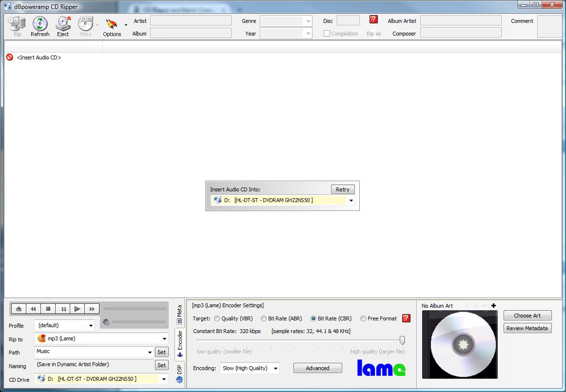Click the Album input field
The width and height of the screenshot is (566, 392).
(x=191, y=33)
